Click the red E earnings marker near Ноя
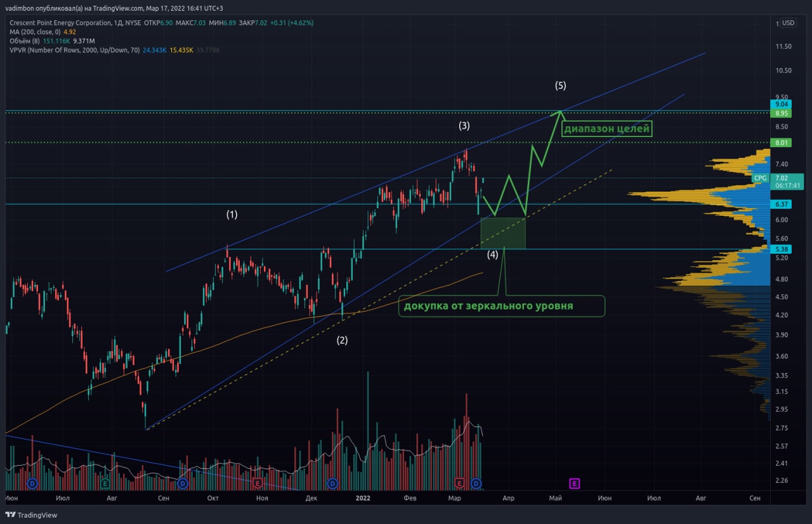The width and height of the screenshot is (812, 524). click(x=257, y=484)
